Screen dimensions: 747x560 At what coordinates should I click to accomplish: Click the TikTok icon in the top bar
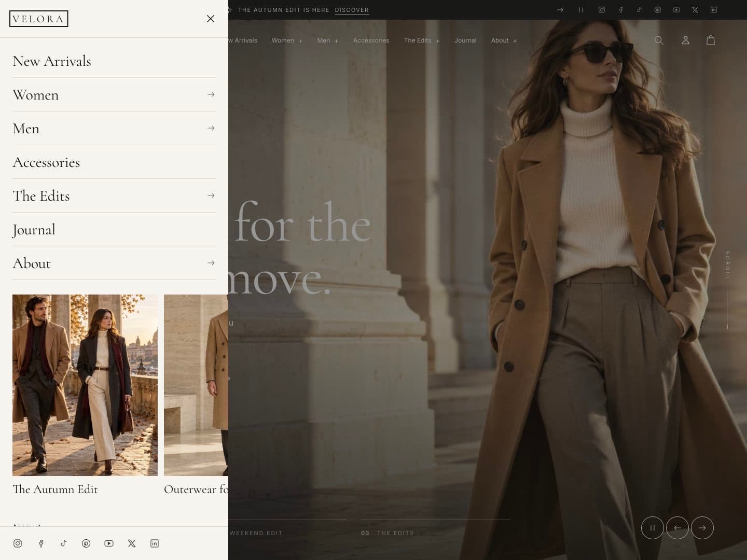[x=639, y=10]
